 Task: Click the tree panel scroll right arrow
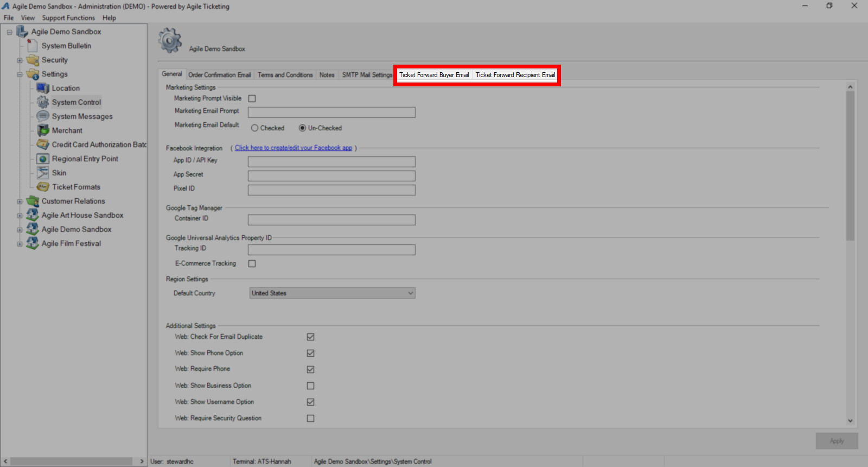point(142,462)
